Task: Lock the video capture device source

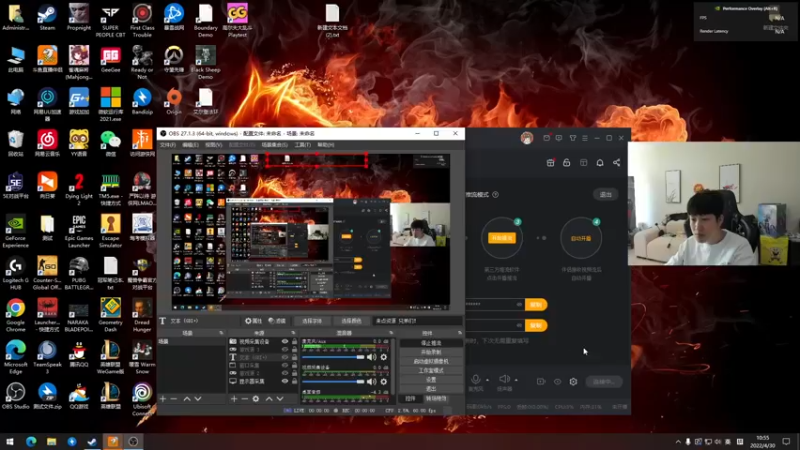Action: (x=294, y=341)
